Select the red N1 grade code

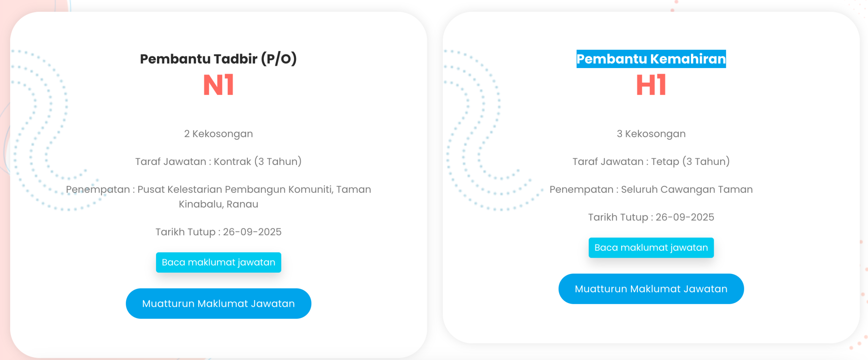pyautogui.click(x=218, y=85)
